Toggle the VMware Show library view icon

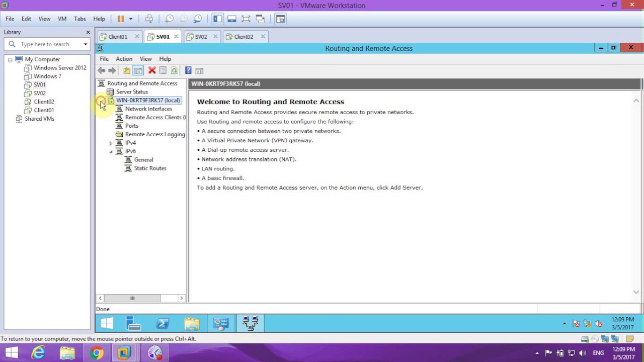click(218, 19)
